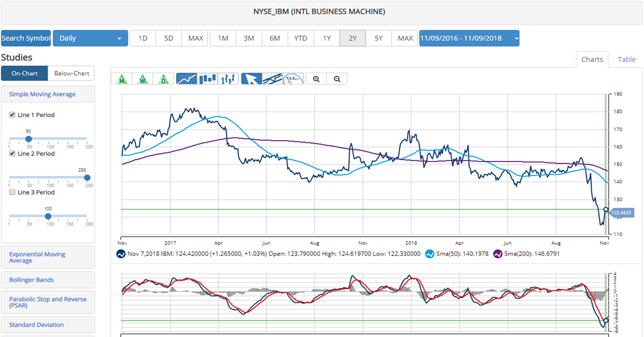Select the daily (D) triangle icon
Viewport: 644px width, 337px height.
[x=163, y=79]
